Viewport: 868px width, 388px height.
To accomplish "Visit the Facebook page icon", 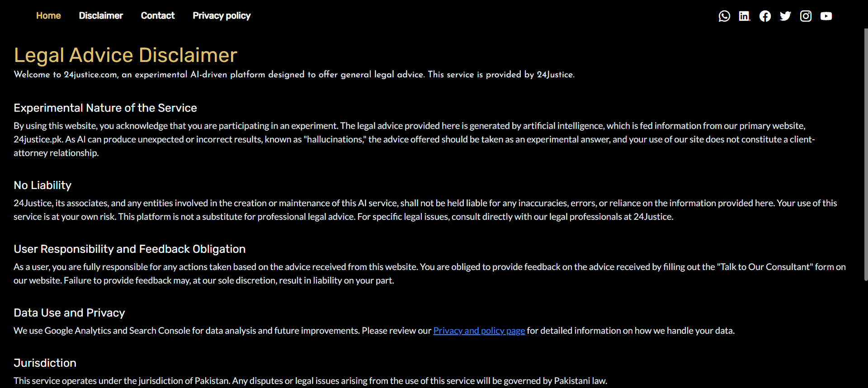I will (x=765, y=16).
